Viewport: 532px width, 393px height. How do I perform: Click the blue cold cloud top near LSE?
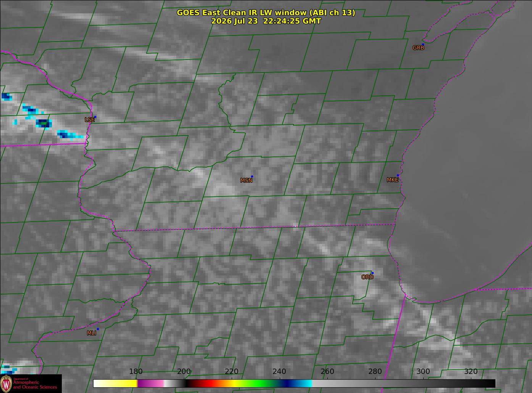pyautogui.click(x=44, y=123)
